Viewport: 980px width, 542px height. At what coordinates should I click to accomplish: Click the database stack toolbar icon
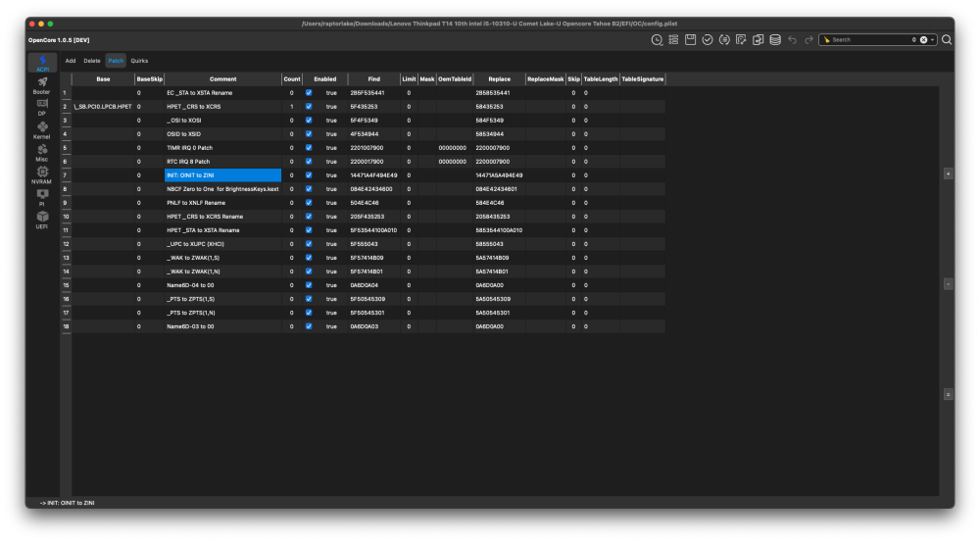click(x=775, y=40)
